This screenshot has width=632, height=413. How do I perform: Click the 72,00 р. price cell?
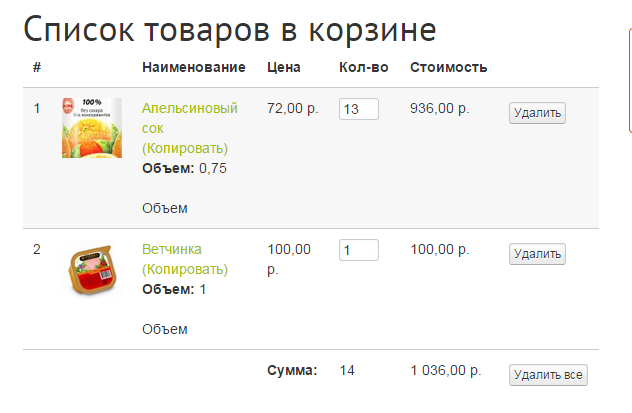[x=292, y=108]
